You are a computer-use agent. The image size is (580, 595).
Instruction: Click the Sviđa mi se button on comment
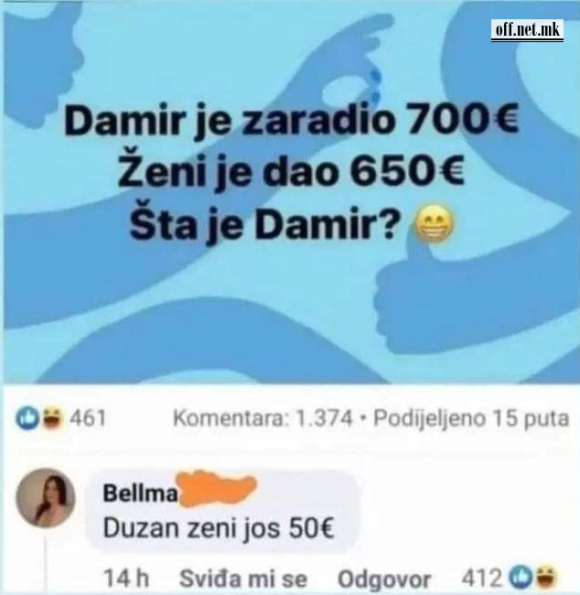pyautogui.click(x=243, y=579)
